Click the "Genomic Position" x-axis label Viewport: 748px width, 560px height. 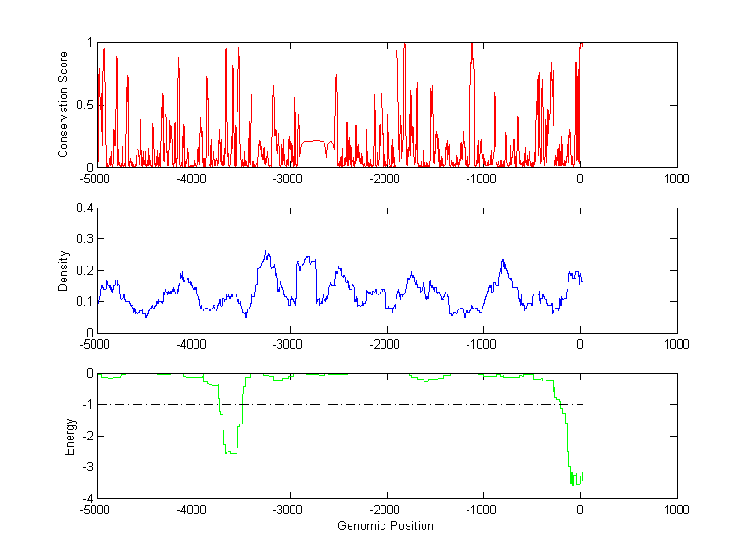[x=386, y=526]
